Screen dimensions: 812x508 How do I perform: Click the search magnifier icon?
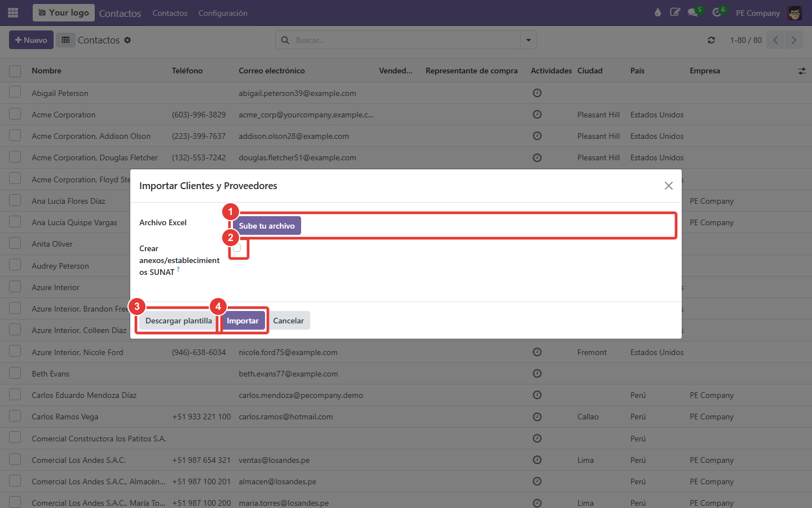click(285, 40)
